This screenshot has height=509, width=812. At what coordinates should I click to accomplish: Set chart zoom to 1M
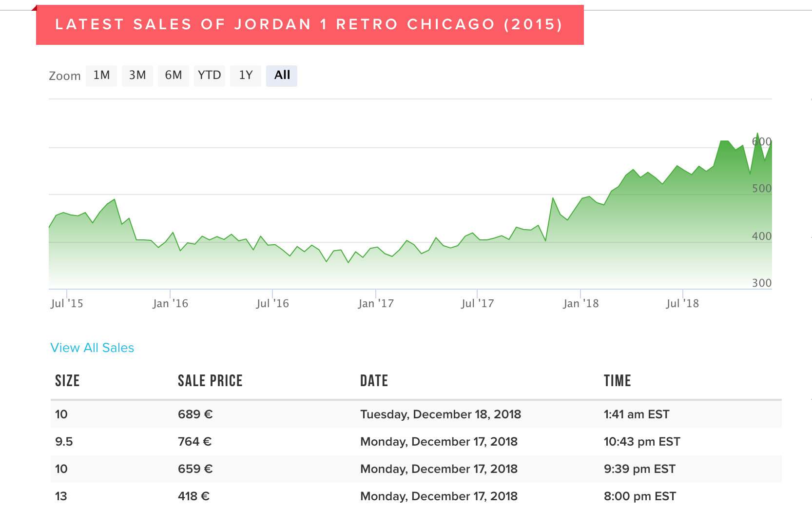point(101,76)
